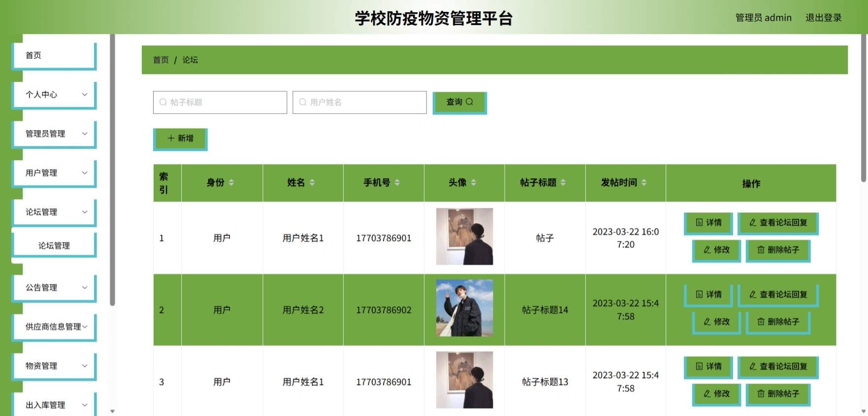
Task: Click 删除帖子 for post 帖子
Action: 778,250
